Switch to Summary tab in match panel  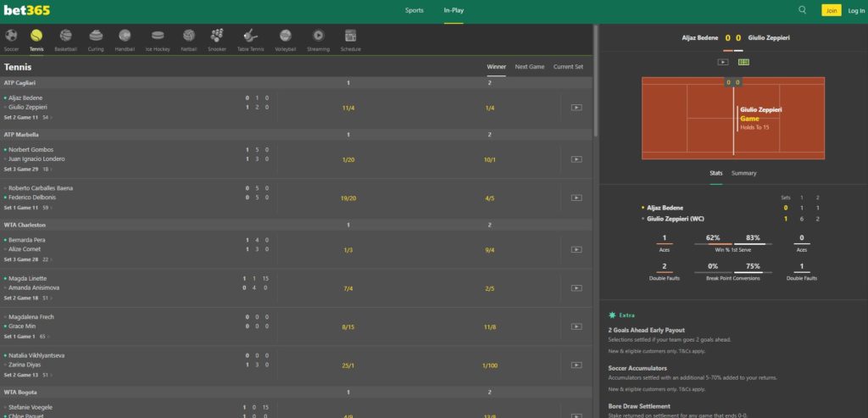743,173
